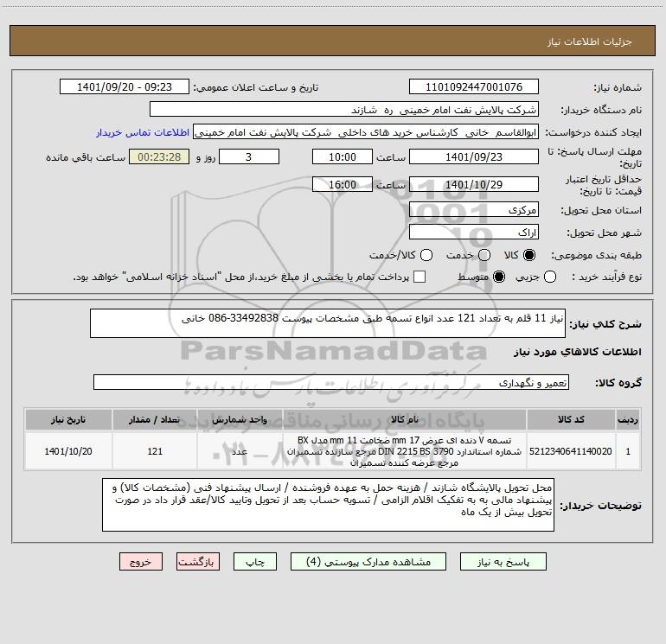Click the announcement date field 1401/09/20 - 09:23
Viewport: 666px width, 644px height.
pos(125,87)
